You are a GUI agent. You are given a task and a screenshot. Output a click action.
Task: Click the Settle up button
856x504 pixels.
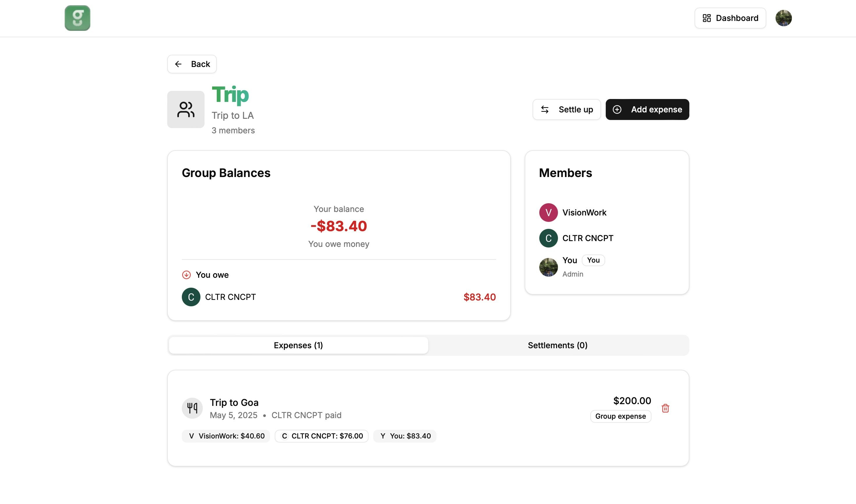point(566,109)
